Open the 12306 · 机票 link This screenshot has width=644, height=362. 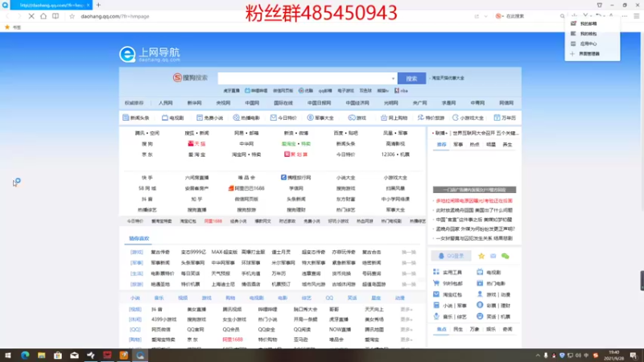click(395, 154)
